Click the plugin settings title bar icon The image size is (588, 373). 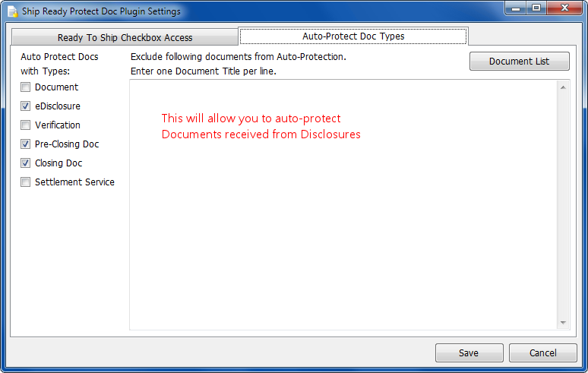[x=12, y=11]
